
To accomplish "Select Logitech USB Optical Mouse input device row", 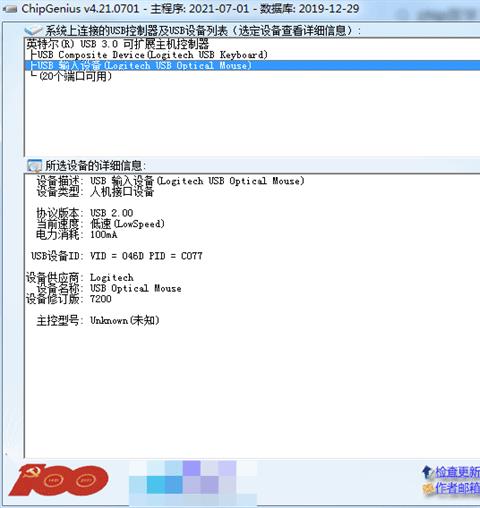I will point(252,65).
